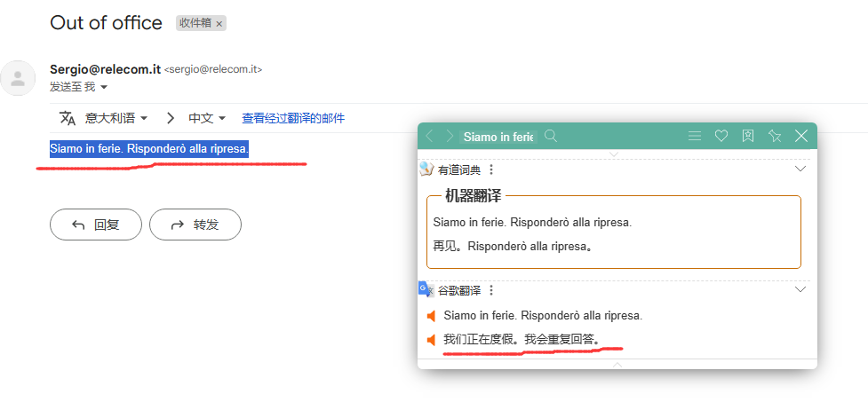Click the 有道词典 dictionary icon
Screen dimensions: 868x402
click(x=426, y=169)
